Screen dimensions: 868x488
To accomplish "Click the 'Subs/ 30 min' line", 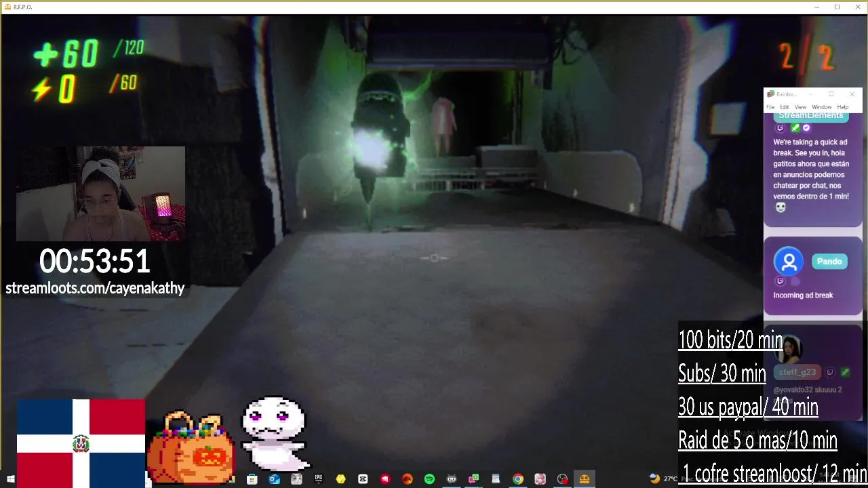I will tap(722, 373).
